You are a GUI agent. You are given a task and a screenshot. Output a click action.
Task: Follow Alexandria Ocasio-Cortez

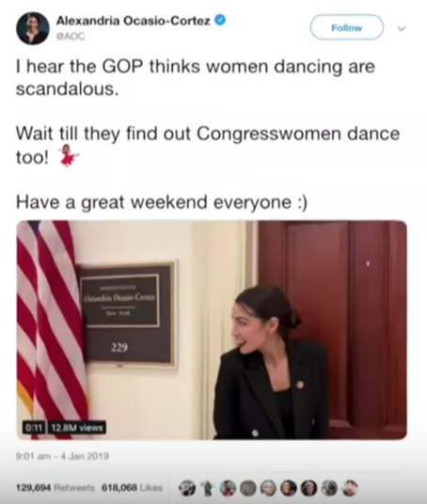347,27
